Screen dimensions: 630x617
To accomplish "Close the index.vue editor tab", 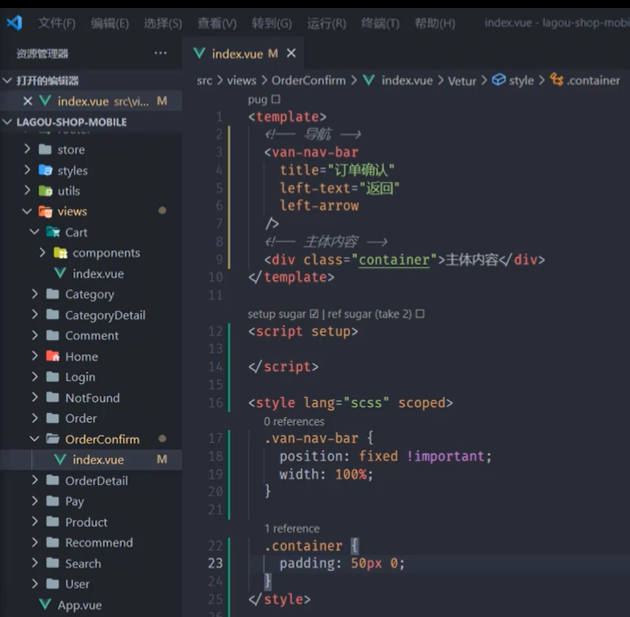I will (291, 53).
